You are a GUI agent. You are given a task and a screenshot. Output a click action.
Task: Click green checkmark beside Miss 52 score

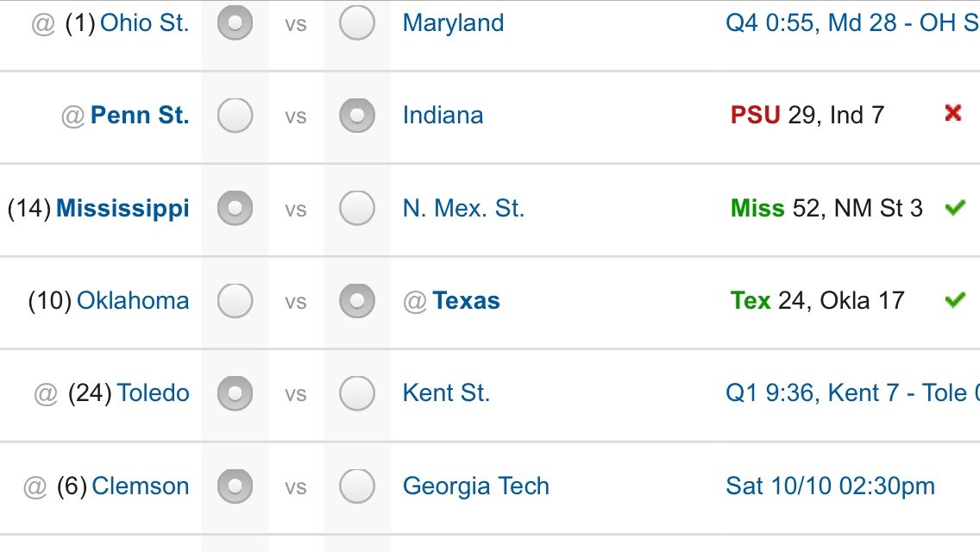click(x=955, y=207)
